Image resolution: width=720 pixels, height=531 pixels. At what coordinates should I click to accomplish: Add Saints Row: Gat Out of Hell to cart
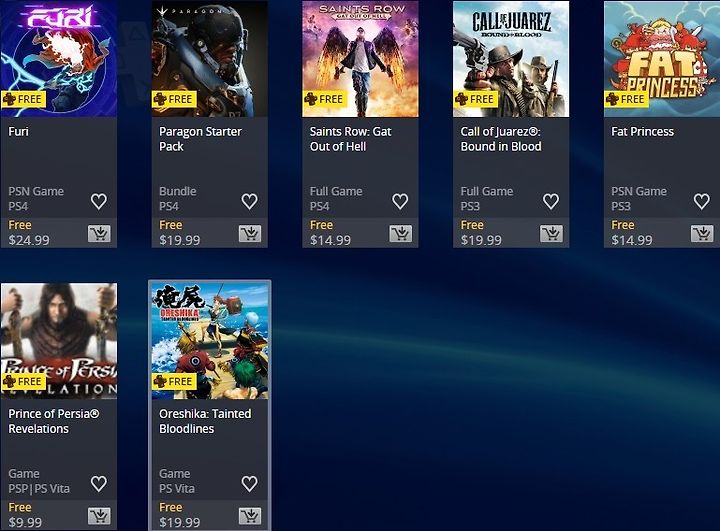[400, 234]
